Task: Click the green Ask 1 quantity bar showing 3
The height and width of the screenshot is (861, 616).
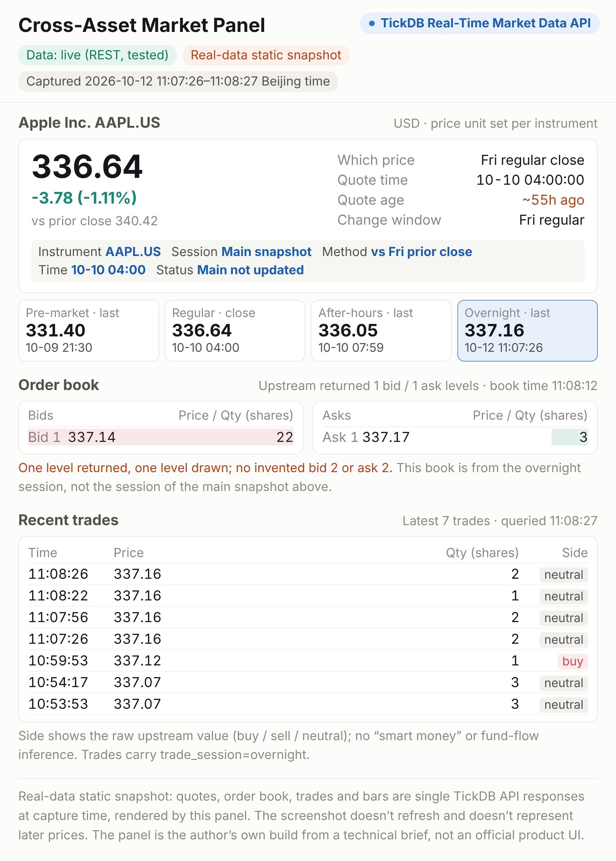Action: (x=570, y=437)
